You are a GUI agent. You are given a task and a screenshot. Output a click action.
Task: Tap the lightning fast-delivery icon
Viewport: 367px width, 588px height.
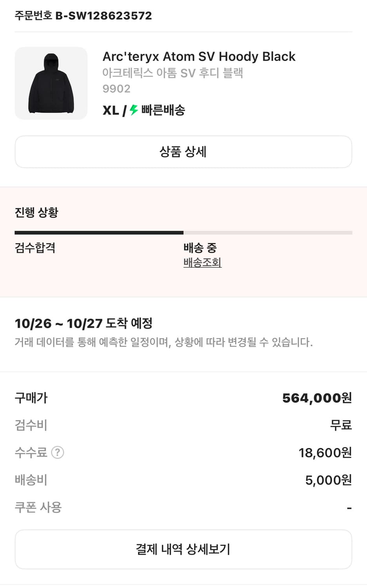pyautogui.click(x=134, y=110)
